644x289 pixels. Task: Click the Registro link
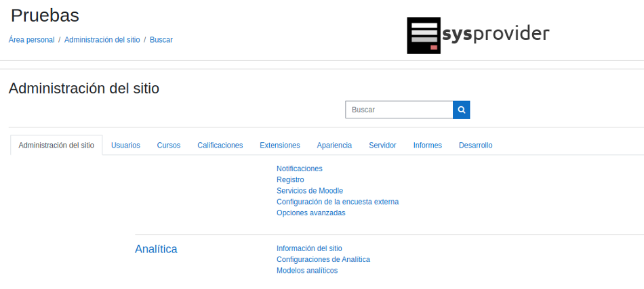pyautogui.click(x=290, y=180)
